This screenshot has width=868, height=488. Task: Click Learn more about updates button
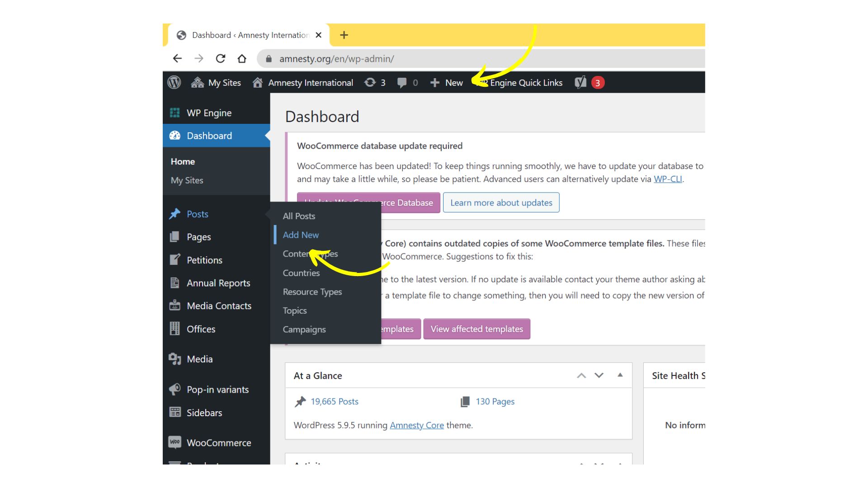click(x=501, y=202)
